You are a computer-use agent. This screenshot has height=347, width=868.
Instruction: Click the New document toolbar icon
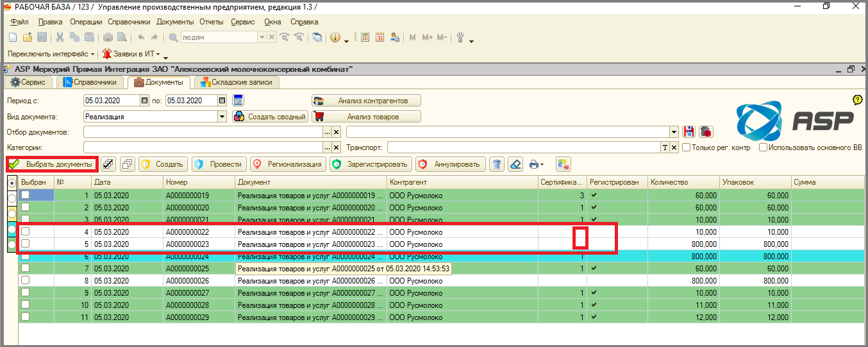click(x=12, y=38)
